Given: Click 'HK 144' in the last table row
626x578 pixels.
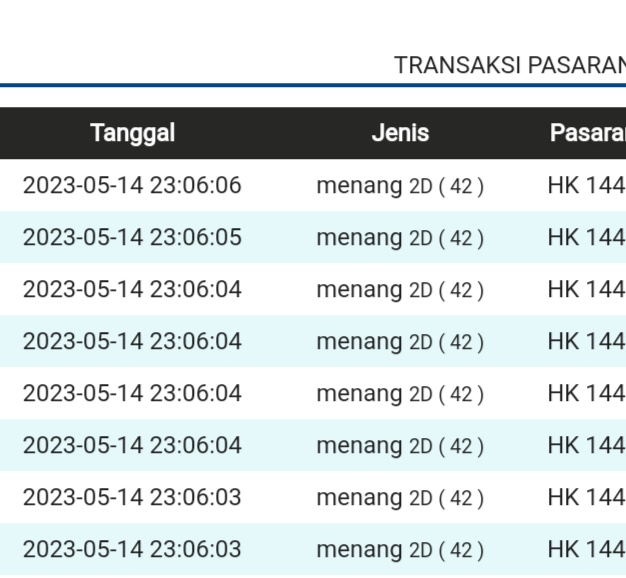Looking at the screenshot, I should [586, 550].
